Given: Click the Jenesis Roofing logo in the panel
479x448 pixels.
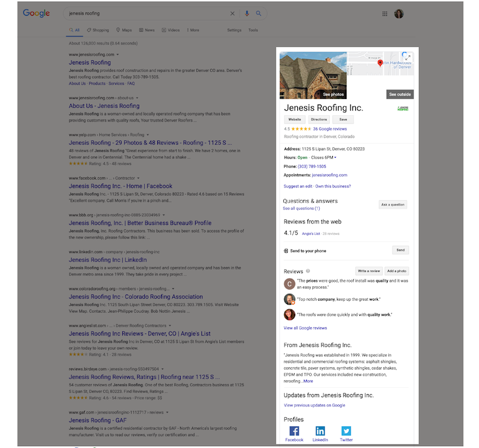Looking at the screenshot, I should coord(403,108).
